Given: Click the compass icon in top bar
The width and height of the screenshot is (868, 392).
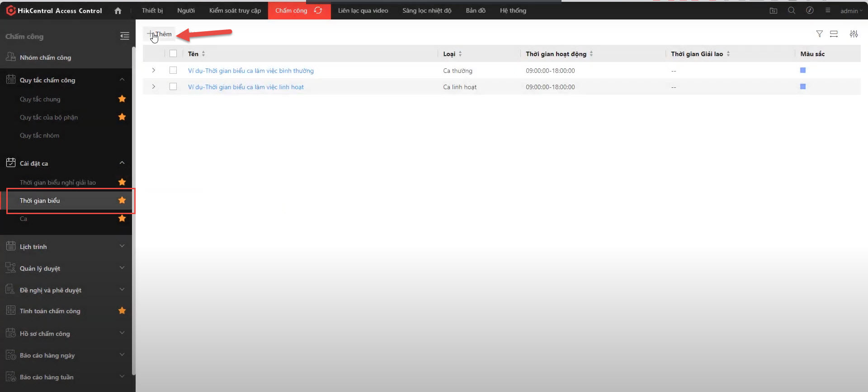Looking at the screenshot, I should pos(810,10).
